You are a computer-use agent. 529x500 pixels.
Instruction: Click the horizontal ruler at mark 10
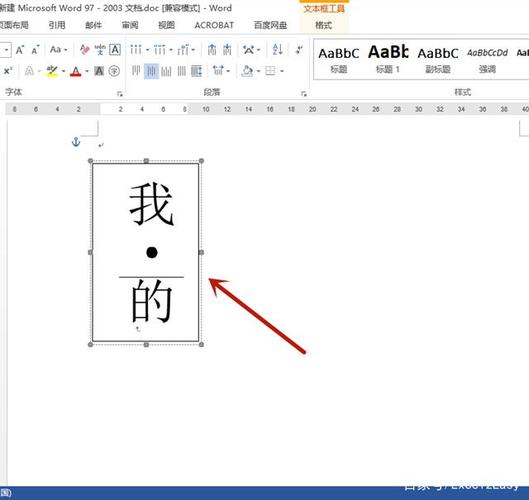click(205, 109)
